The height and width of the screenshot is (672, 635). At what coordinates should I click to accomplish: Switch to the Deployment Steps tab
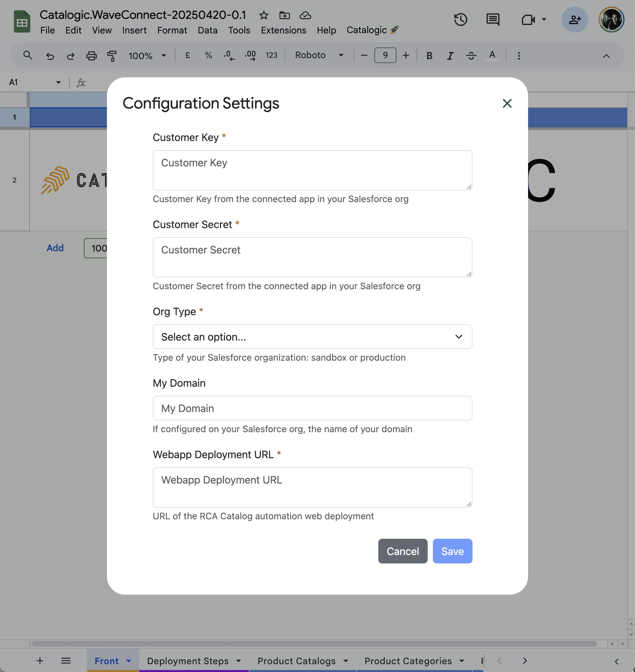pyautogui.click(x=188, y=661)
